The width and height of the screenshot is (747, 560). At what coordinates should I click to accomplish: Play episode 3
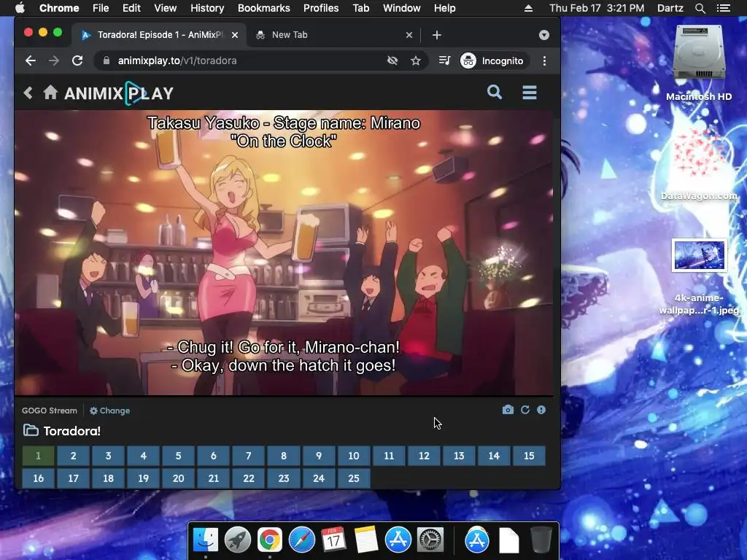[x=108, y=456]
